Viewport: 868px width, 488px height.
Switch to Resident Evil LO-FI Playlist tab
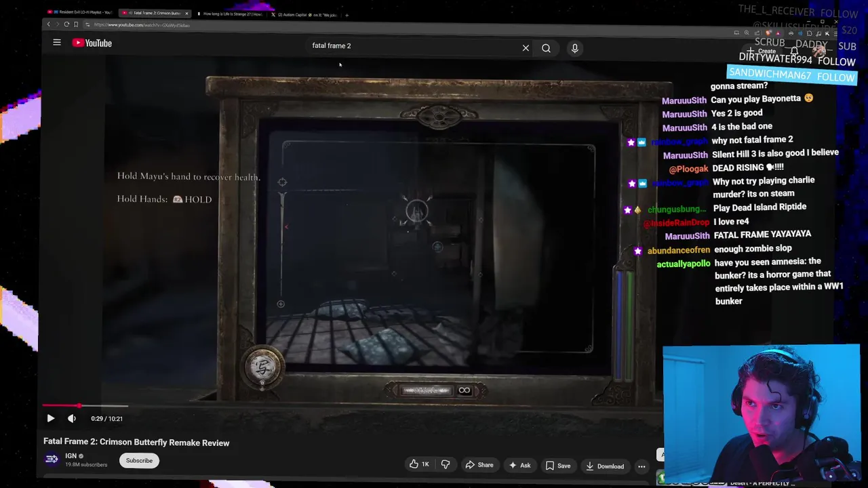pos(79,13)
